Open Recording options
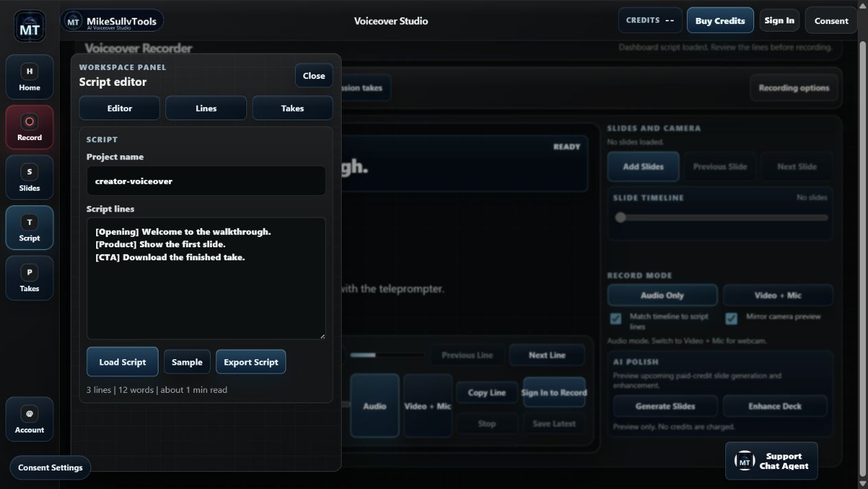Image resolution: width=868 pixels, height=489 pixels. [794, 88]
